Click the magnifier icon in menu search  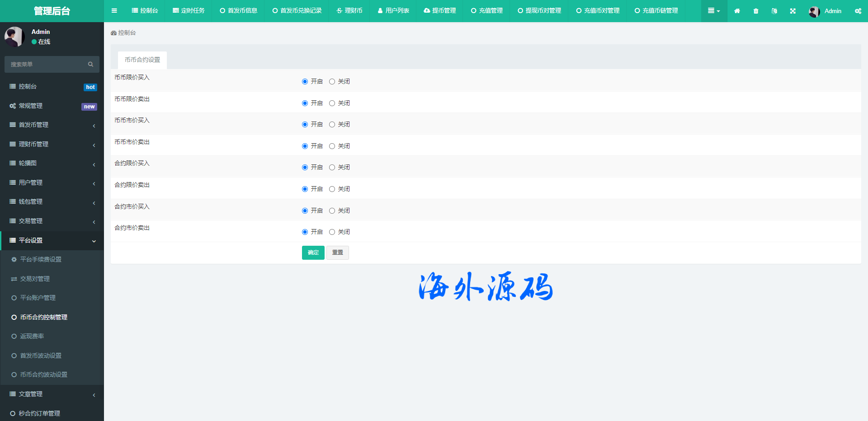[90, 65]
